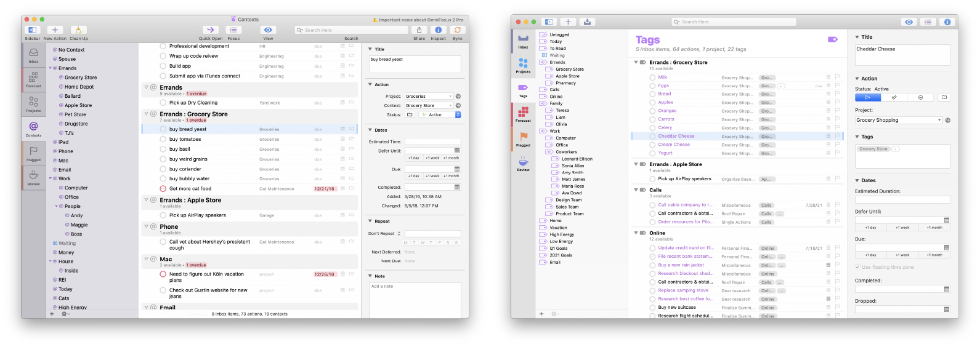Screen dimensions: 980x347
Task: Collapse the Title section in Contexts inspector
Action: [x=370, y=49]
